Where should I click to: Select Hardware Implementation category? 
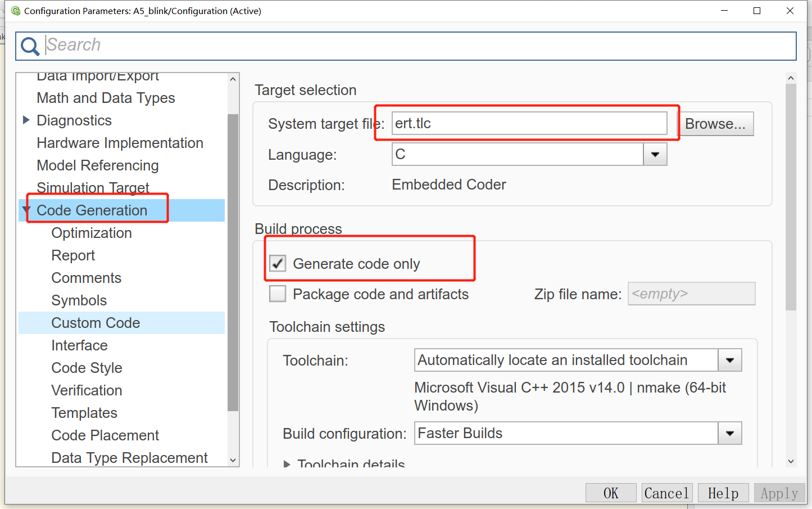pyautogui.click(x=120, y=143)
